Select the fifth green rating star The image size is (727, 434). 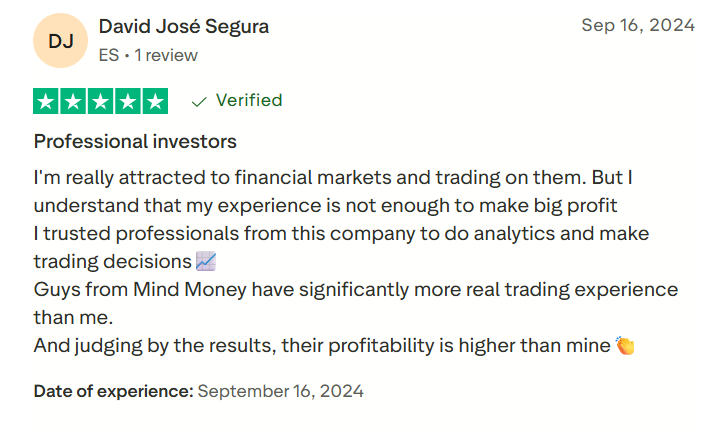pos(155,101)
